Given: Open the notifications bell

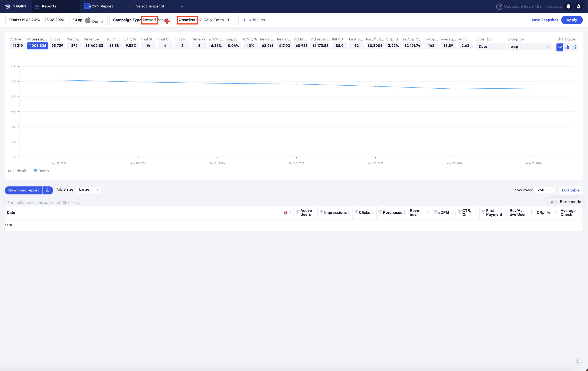Looking at the screenshot, I should point(568,6).
